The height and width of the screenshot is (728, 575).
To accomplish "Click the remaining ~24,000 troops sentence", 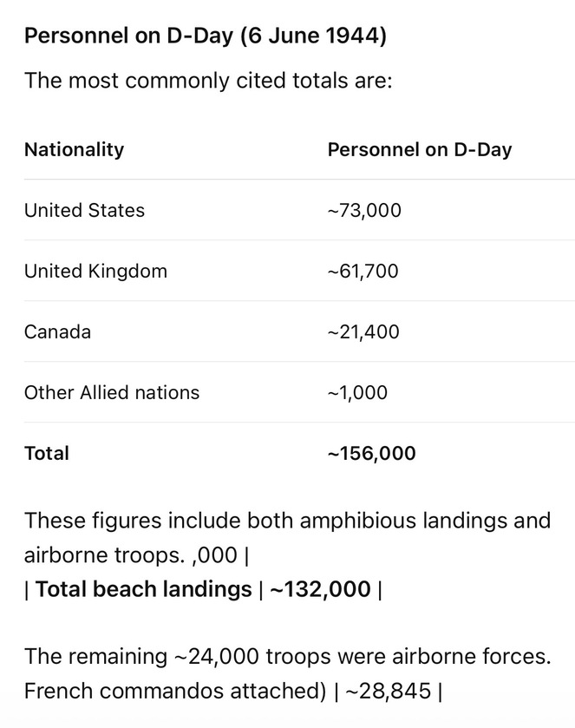I will click(x=287, y=657).
